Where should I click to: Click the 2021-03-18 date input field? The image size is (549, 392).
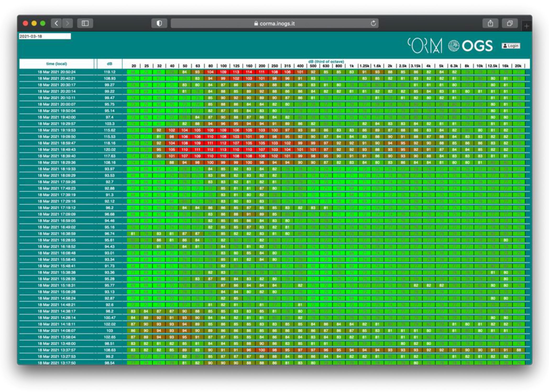45,36
